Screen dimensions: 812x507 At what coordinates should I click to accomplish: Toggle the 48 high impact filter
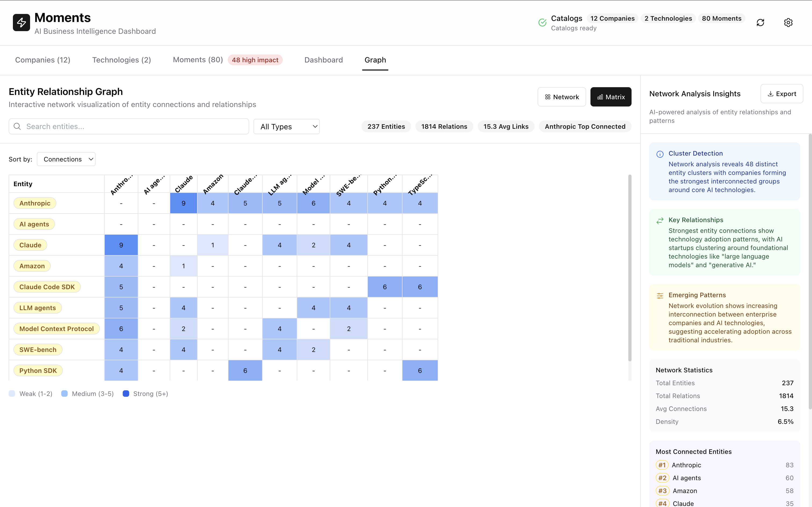click(255, 60)
